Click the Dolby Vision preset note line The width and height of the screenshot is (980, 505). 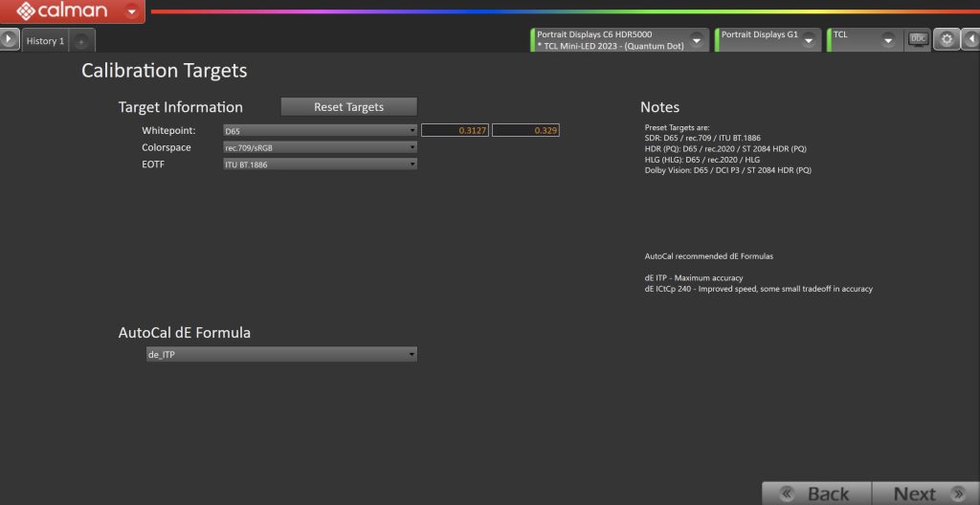click(728, 170)
